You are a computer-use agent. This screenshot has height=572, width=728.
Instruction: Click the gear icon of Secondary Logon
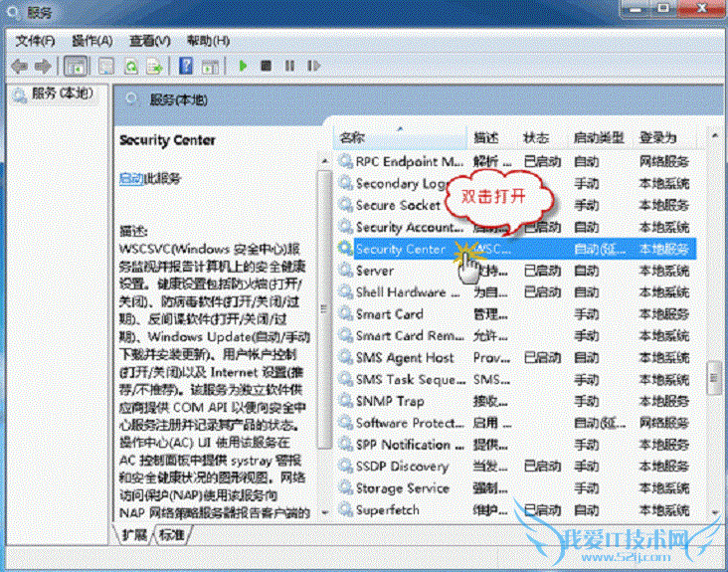click(345, 183)
